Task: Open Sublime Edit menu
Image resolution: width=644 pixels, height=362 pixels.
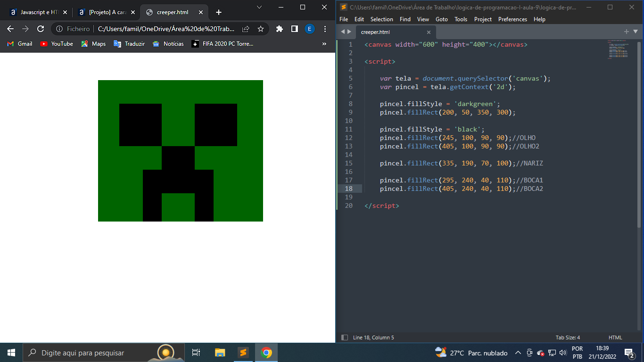Action: (x=359, y=19)
